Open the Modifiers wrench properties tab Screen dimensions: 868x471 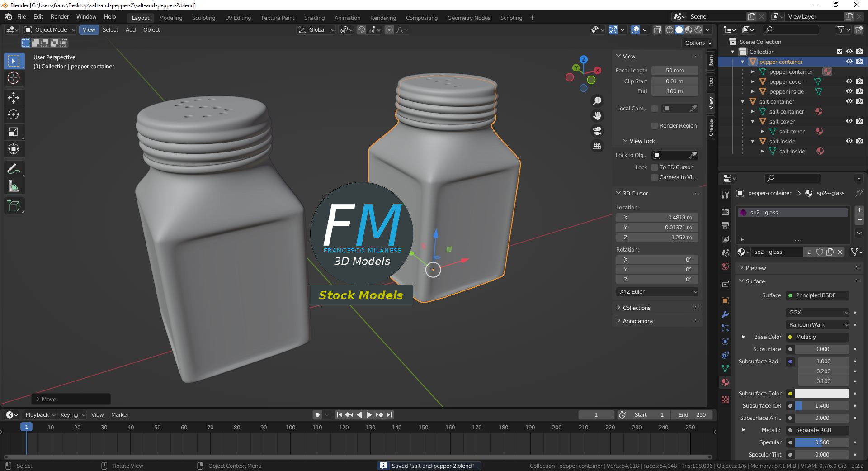[725, 314]
